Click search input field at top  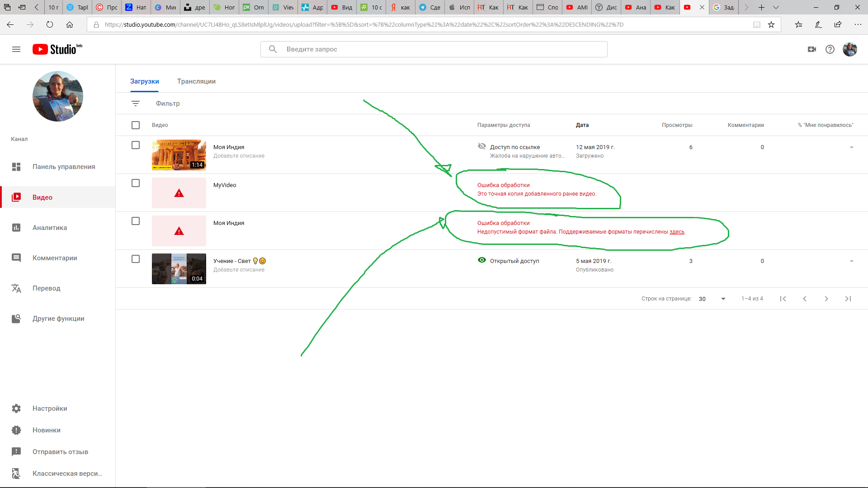point(434,49)
